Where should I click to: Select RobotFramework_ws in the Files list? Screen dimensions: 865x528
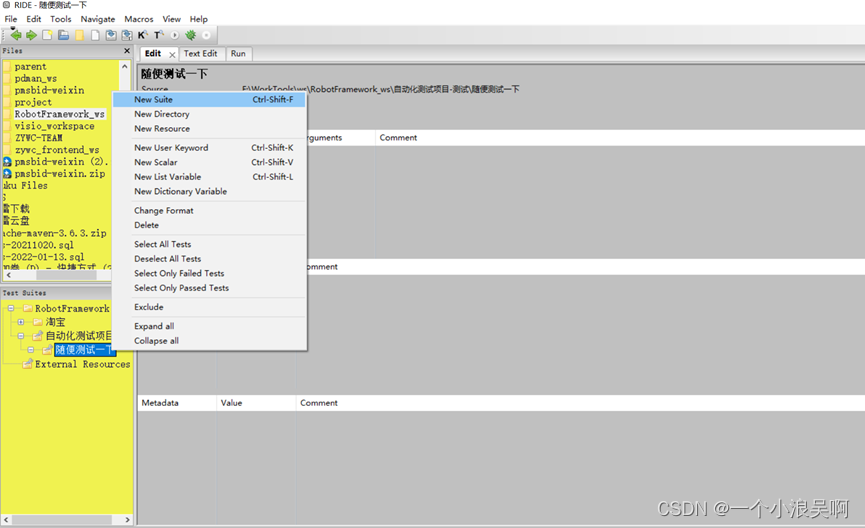[59, 114]
